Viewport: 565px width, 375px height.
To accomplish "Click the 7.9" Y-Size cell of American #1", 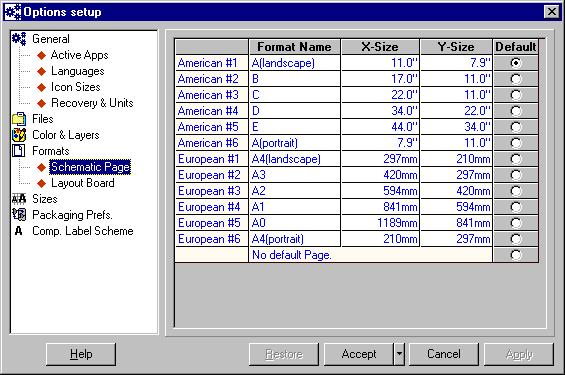I will (x=456, y=63).
